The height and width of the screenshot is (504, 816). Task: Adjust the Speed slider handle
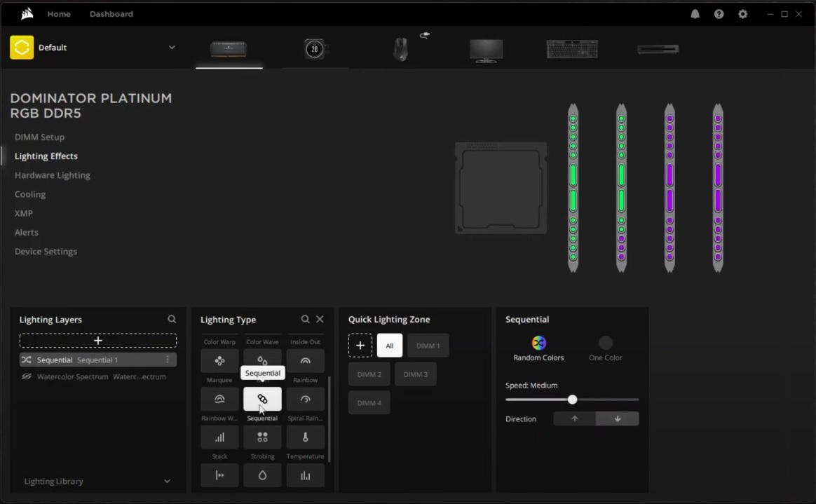point(572,399)
